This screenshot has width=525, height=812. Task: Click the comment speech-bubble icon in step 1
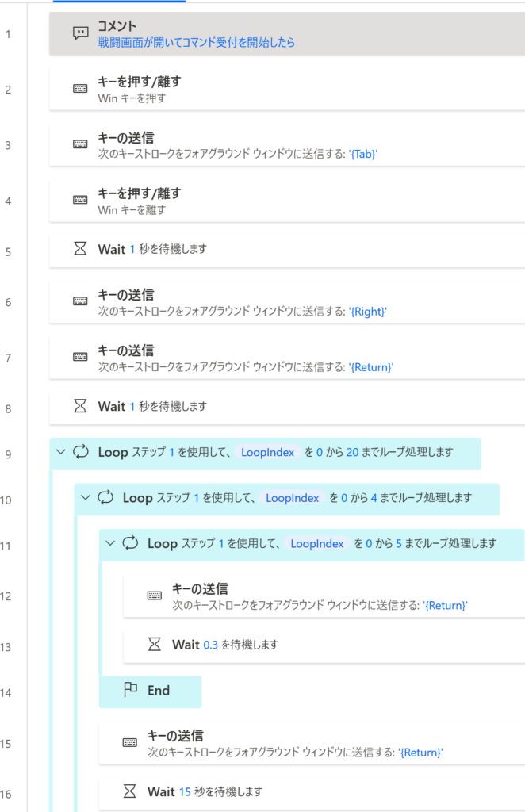80,33
